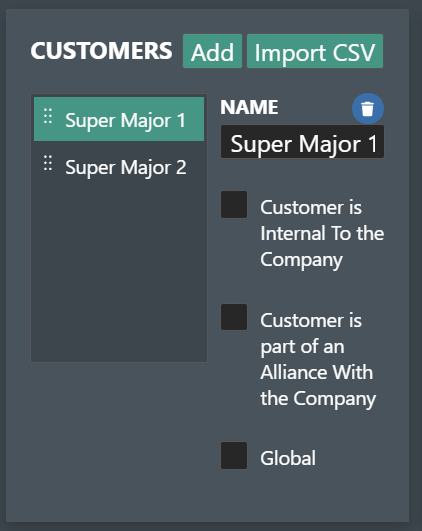Toggle the Global checkbox
This screenshot has width=422, height=531.
tap(234, 455)
